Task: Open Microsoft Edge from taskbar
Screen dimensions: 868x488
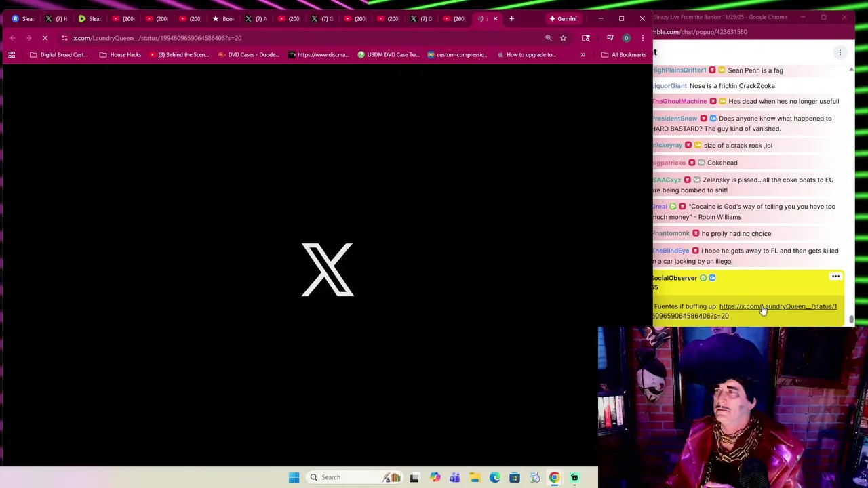Action: 494,477
